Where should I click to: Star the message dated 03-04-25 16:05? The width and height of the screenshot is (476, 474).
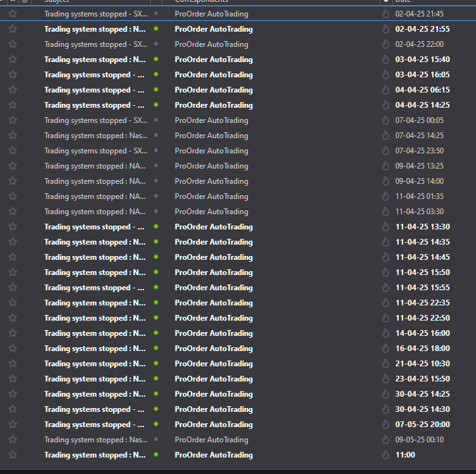(13, 74)
